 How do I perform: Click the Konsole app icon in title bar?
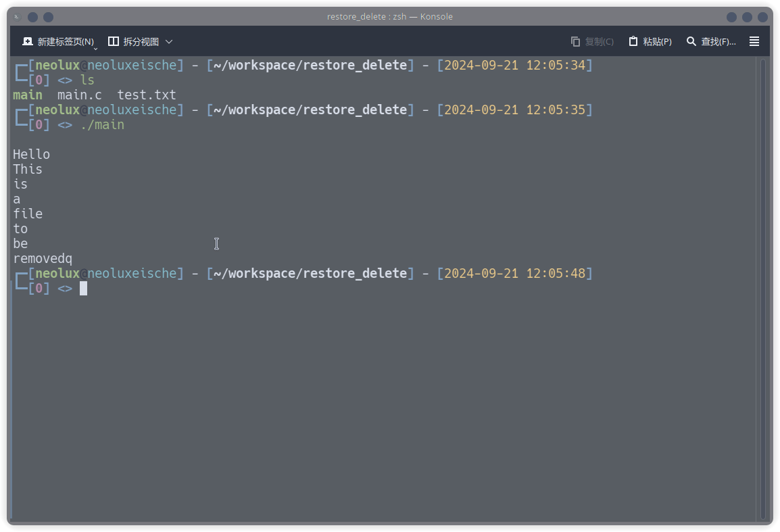(17, 17)
